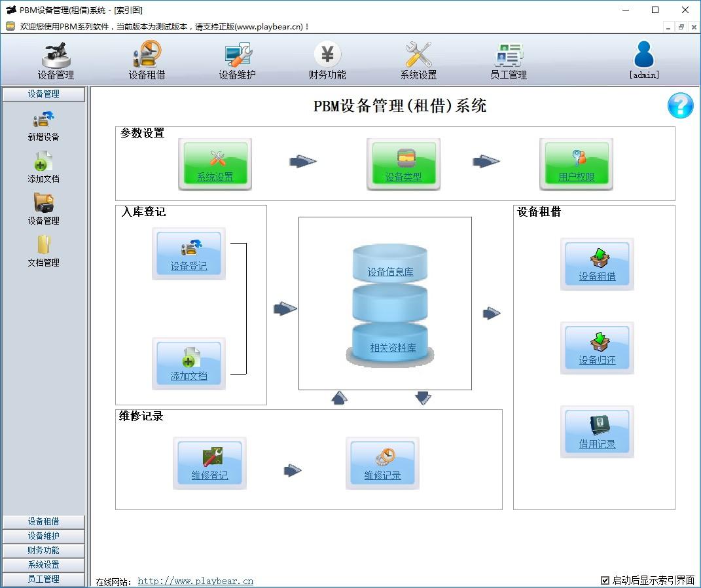701x588 pixels.
Task: Open the blue 设备租借 tile
Action: 598,265
